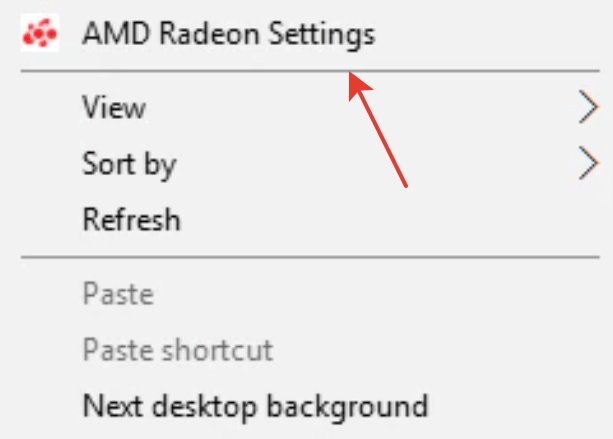Click the word "Settings" in the AMD entry
Image resolution: width=613 pixels, height=439 pixels.
pyautogui.click(x=322, y=35)
